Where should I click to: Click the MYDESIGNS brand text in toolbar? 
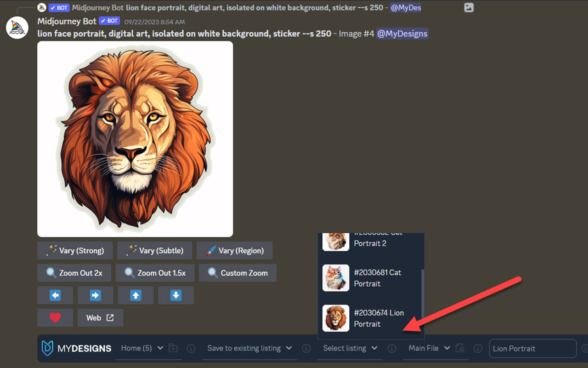tap(85, 348)
